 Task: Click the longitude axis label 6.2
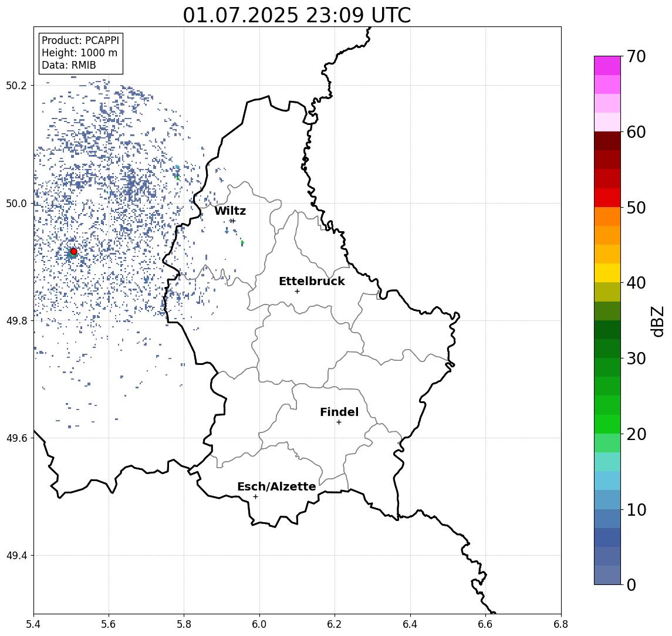pyautogui.click(x=335, y=624)
